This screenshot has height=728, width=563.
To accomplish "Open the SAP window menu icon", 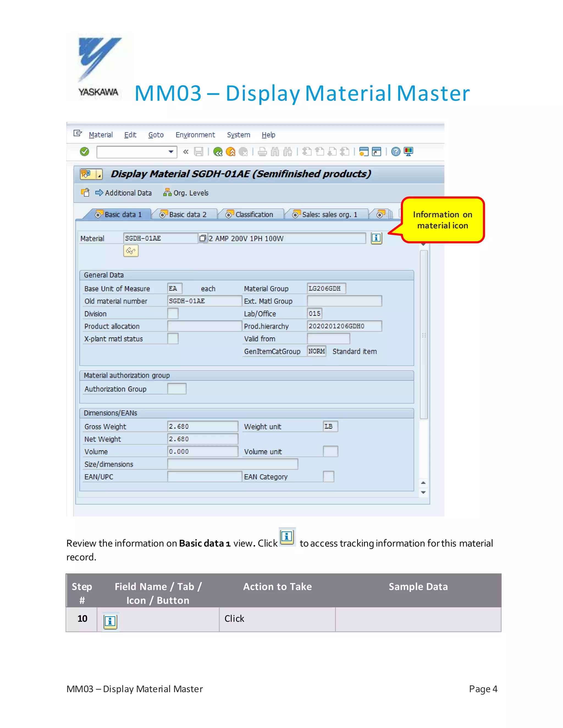I will [78, 133].
